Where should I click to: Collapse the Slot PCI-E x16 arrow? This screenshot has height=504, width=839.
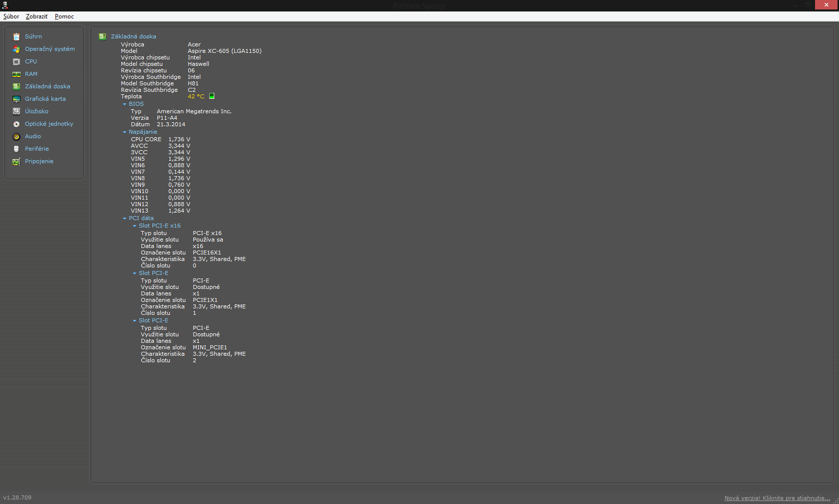tap(134, 226)
